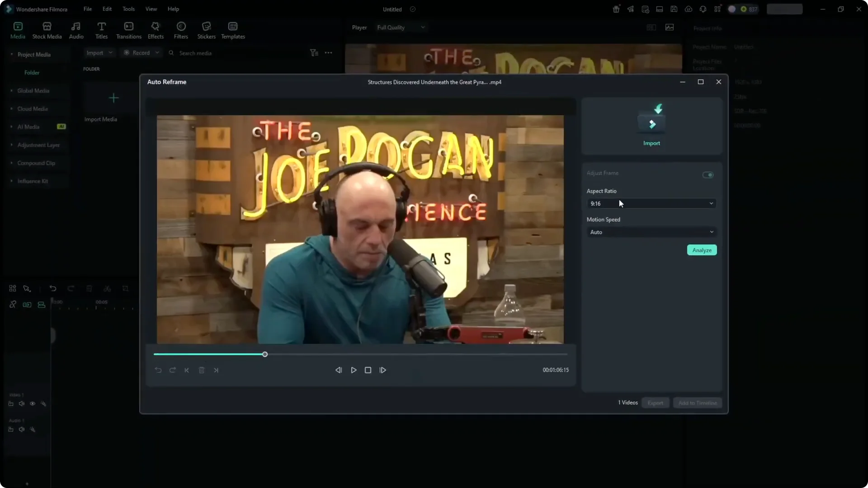Open the Aspect Ratio dropdown showing 9:16
The height and width of the screenshot is (488, 868).
pyautogui.click(x=651, y=203)
